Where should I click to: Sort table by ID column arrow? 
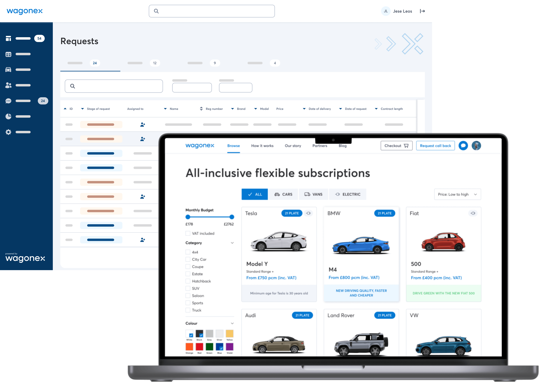pyautogui.click(x=65, y=109)
